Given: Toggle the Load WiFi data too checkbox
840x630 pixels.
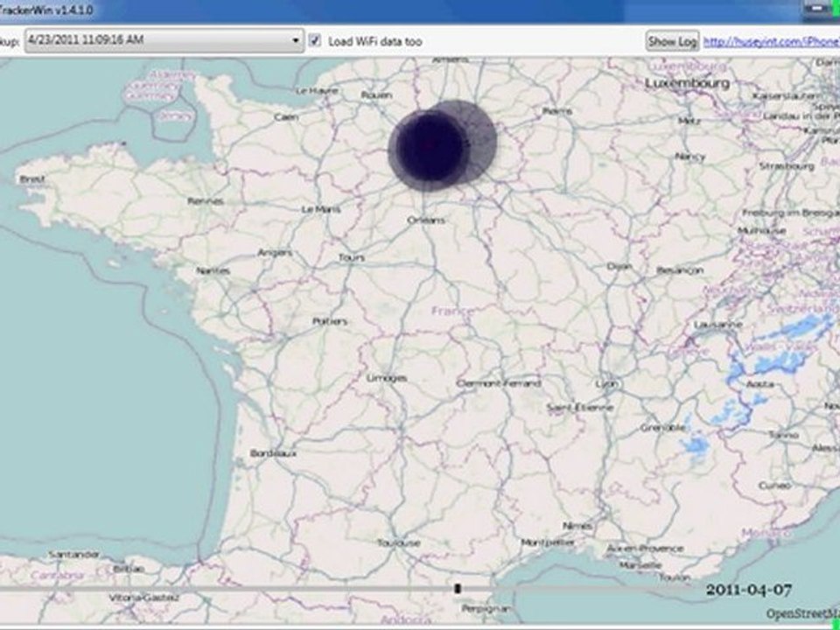Looking at the screenshot, I should pyautogui.click(x=315, y=41).
